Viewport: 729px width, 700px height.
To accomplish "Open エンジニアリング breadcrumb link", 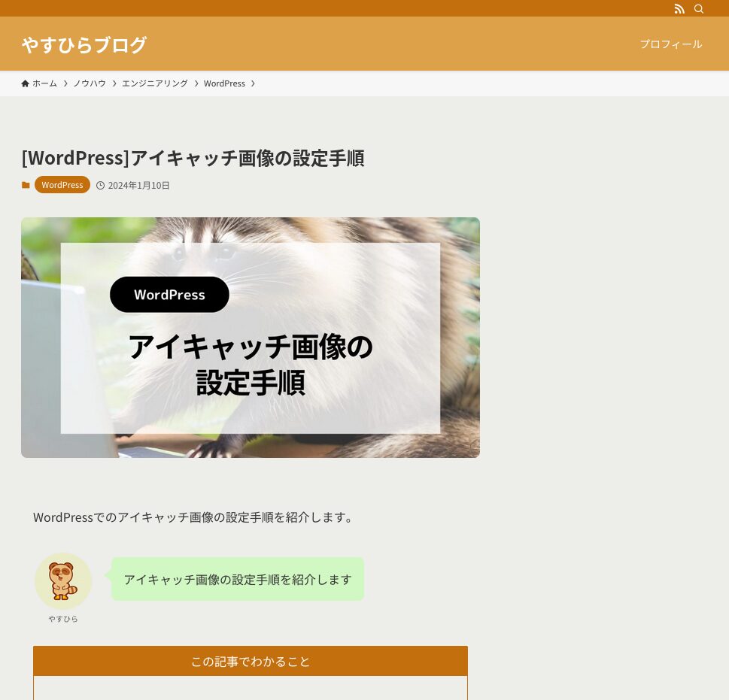I will 155,83.
